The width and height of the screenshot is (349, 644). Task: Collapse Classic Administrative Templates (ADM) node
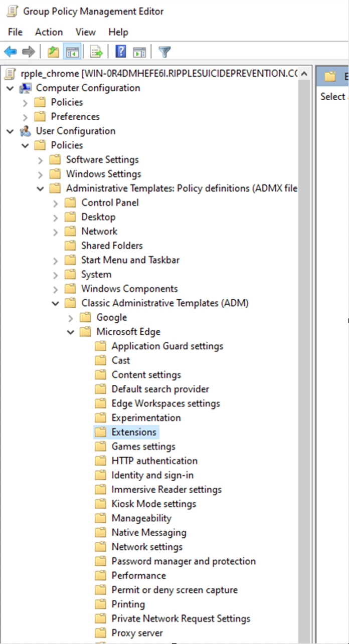(56, 303)
